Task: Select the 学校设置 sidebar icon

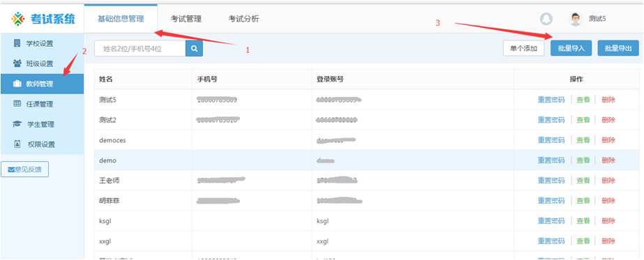Action: coord(17,43)
